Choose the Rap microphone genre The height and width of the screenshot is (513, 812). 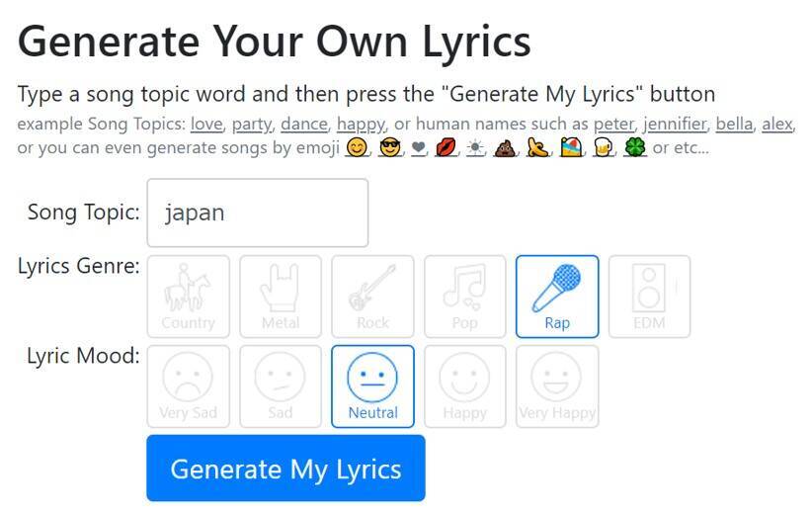point(557,297)
